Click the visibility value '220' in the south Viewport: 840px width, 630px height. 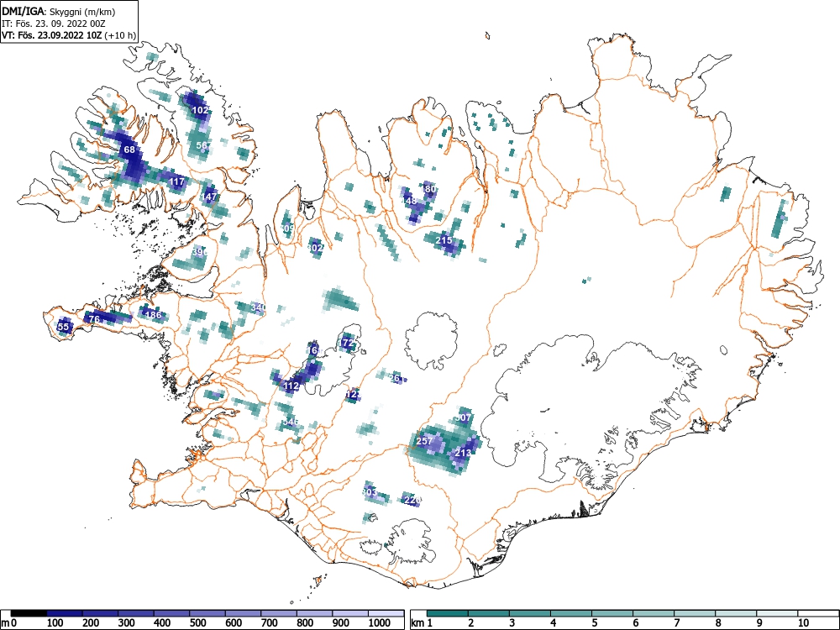[412, 500]
